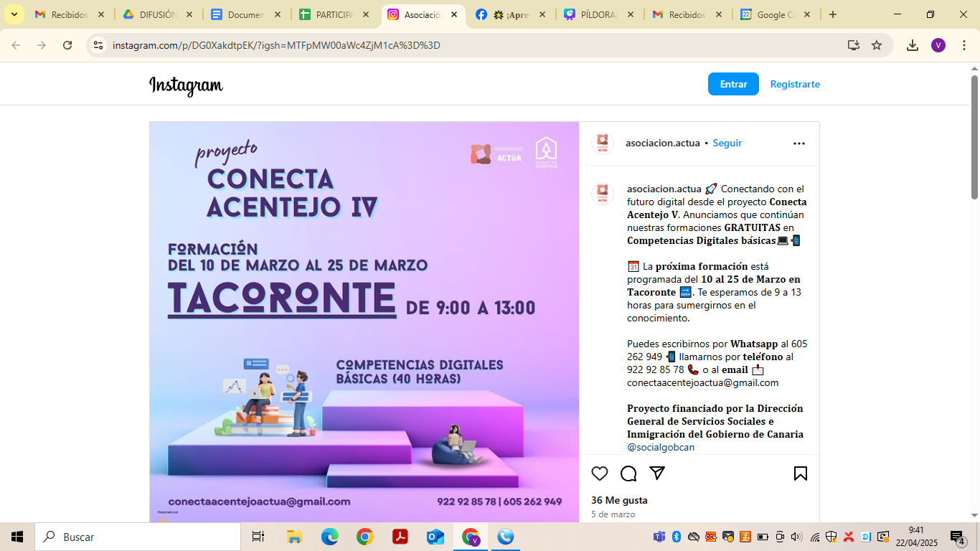Reload the page

tap(67, 45)
